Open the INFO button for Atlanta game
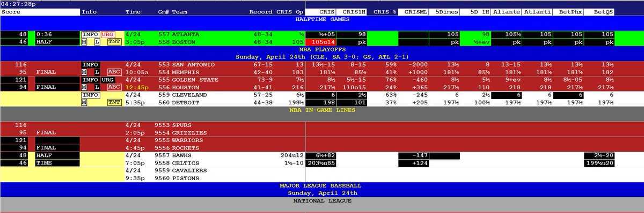The image size is (644, 213). pos(90,34)
